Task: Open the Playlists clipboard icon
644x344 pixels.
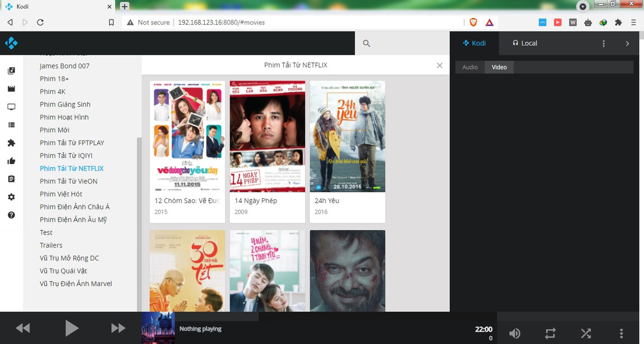Action: (11, 179)
